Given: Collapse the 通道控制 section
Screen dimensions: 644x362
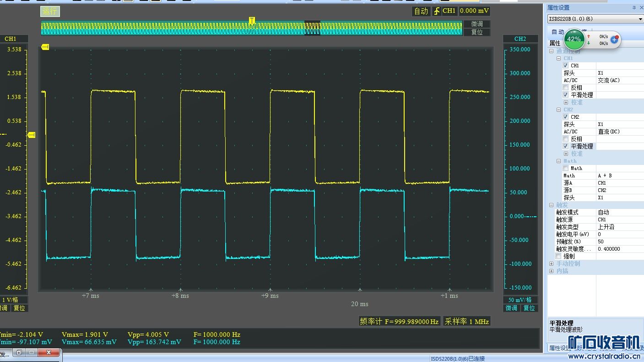Looking at the screenshot, I should 551,51.
